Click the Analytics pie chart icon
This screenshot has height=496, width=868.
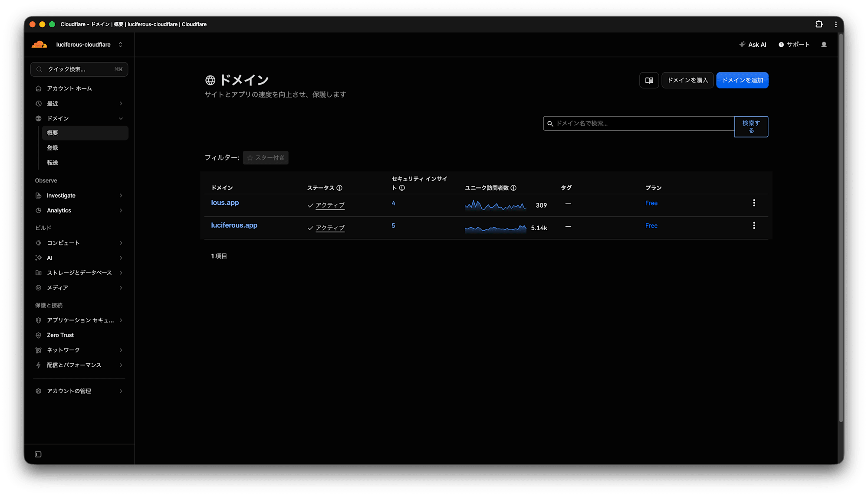39,210
